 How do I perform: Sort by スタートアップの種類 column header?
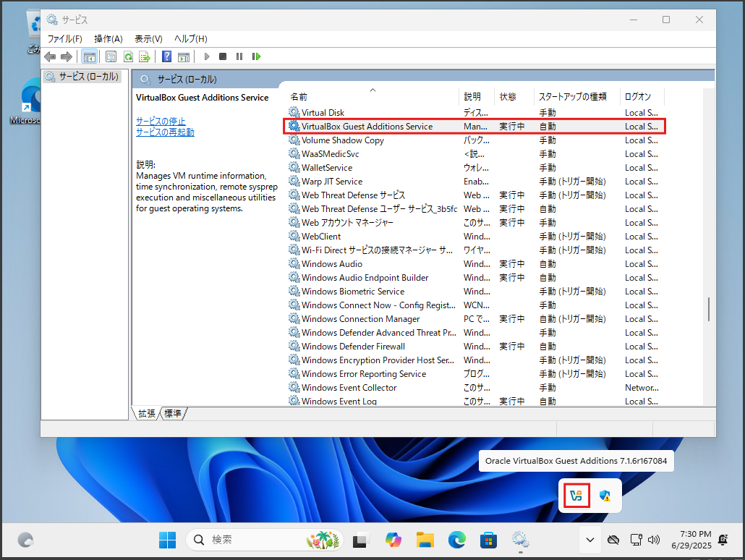[x=576, y=96]
